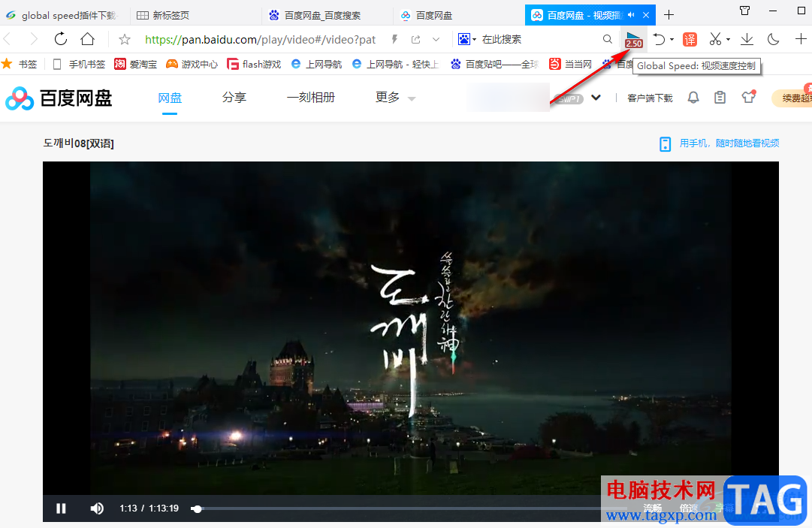Open the browser skin shirt icon
The height and width of the screenshot is (528, 812).
744,11
